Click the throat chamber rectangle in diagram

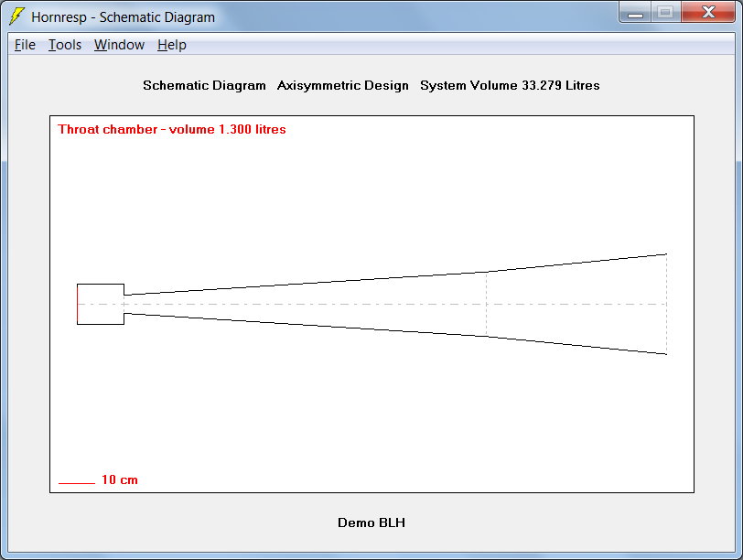point(101,304)
